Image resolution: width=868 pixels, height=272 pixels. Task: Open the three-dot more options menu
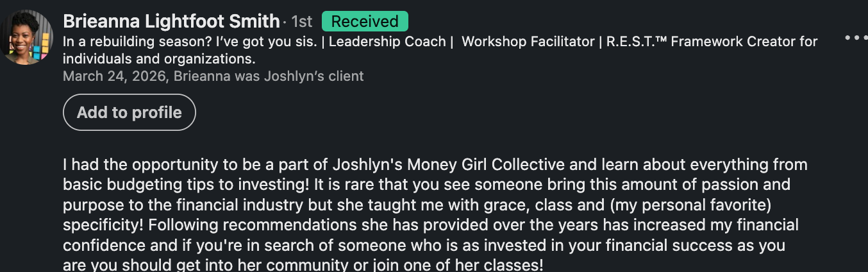[x=855, y=38]
